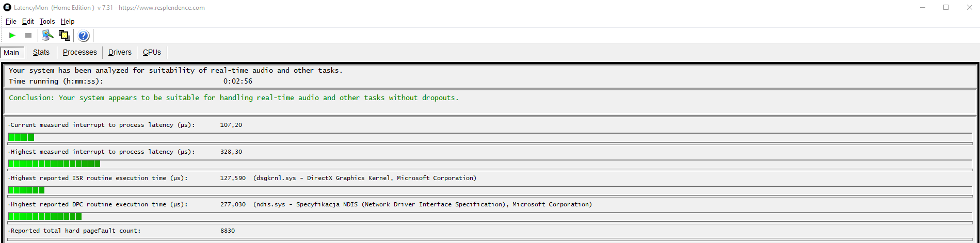980x243 pixels.
Task: Open the File menu
Action: pyautogui.click(x=11, y=22)
